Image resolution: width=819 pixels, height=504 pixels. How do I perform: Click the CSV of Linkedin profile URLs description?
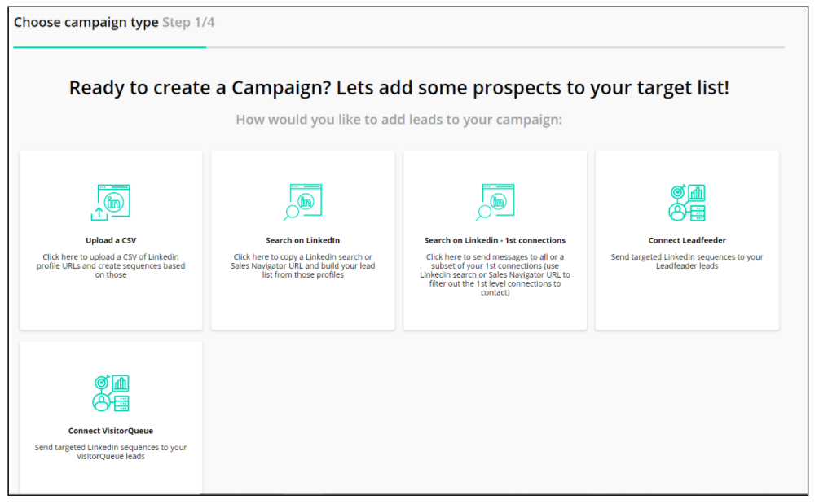111,265
